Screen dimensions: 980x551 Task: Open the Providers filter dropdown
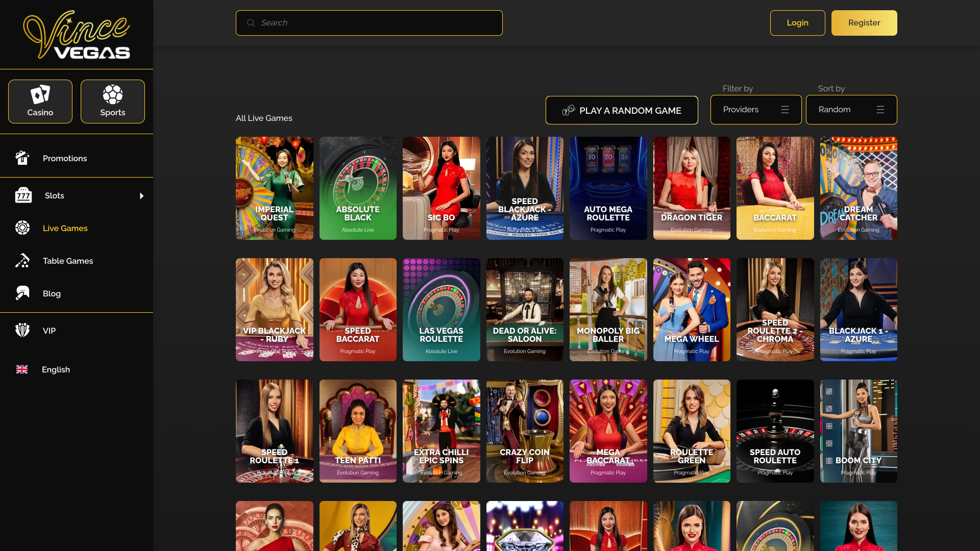click(x=756, y=109)
